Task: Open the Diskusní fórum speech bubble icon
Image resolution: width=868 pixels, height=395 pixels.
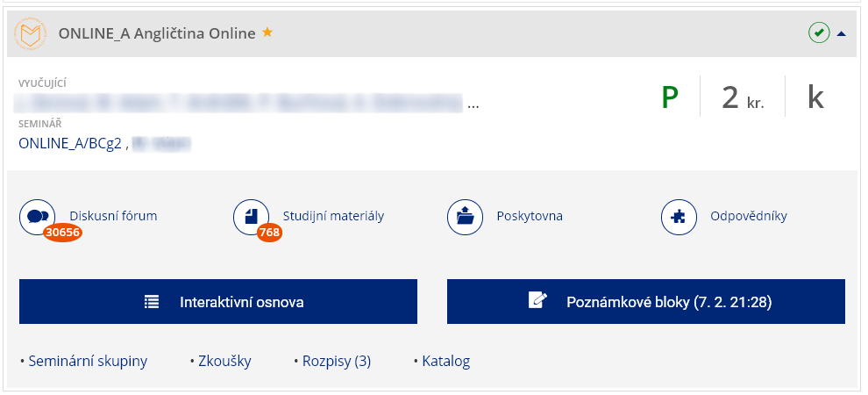Action: (x=37, y=216)
